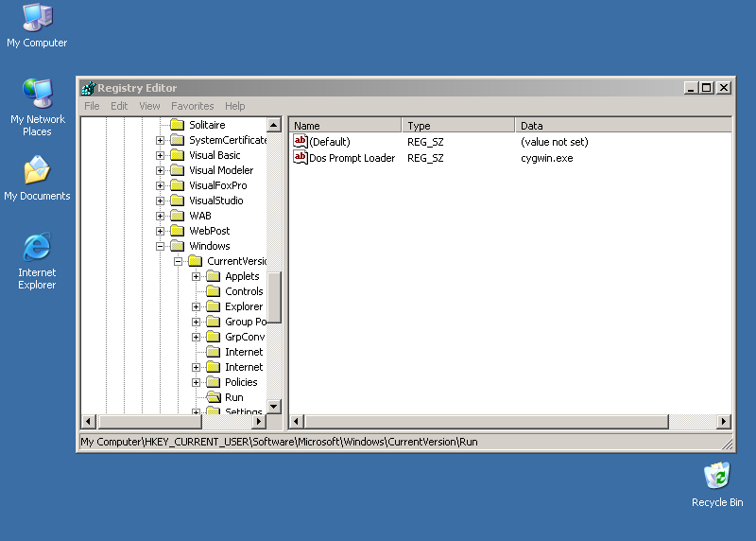This screenshot has width=756, height=541.
Task: Expand the Policies key
Action: click(196, 383)
